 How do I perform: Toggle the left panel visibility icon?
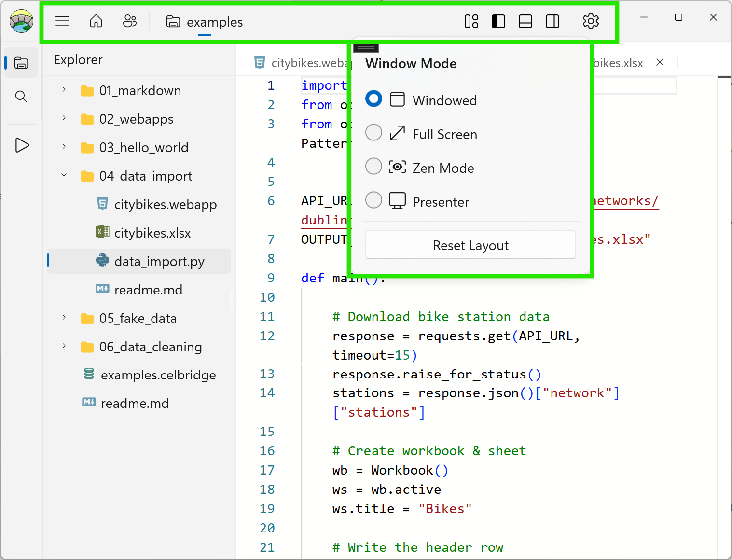pos(498,21)
